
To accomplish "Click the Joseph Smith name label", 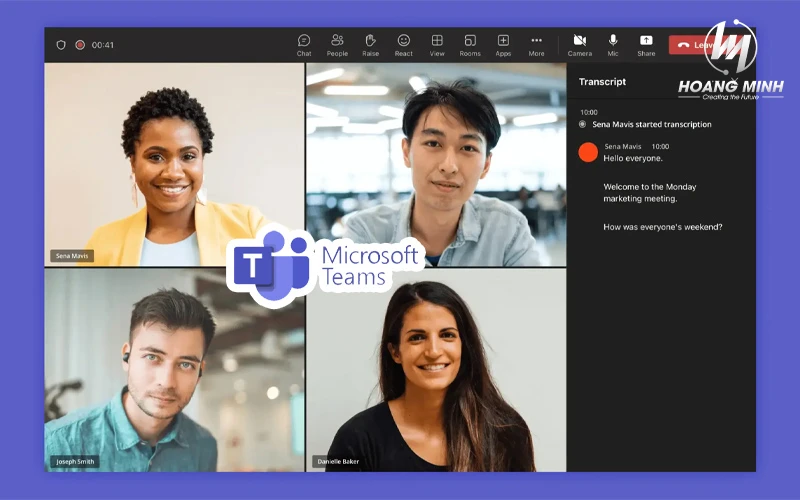I will [75, 461].
